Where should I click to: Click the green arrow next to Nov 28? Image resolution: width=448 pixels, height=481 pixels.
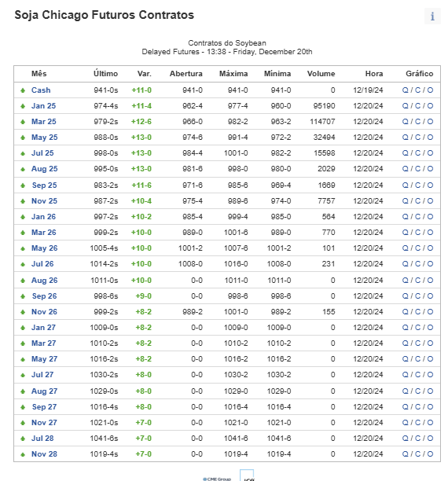click(23, 454)
